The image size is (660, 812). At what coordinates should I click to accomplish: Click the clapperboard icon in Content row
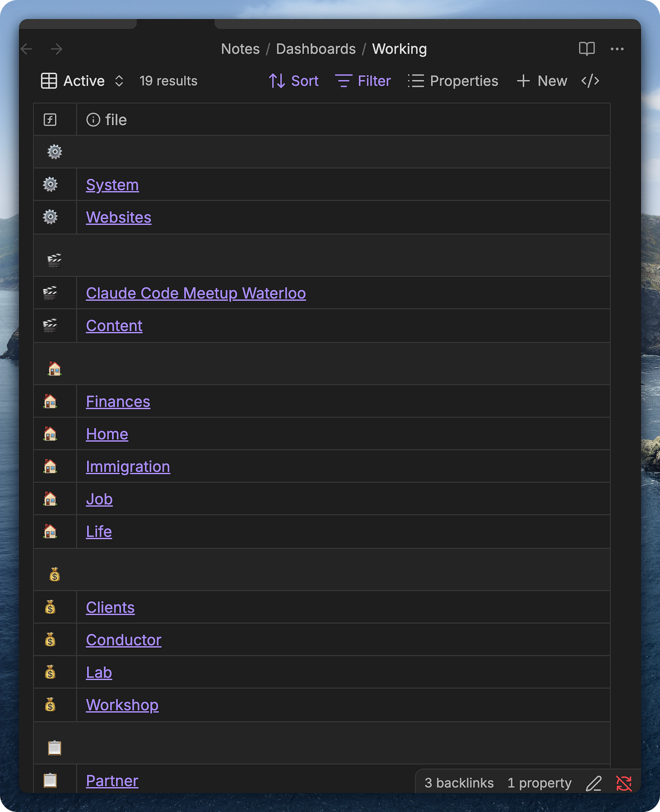tap(50, 326)
